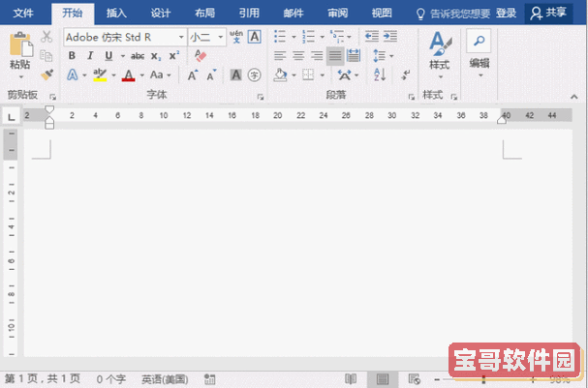Clear all formatting with eraser icon

click(201, 56)
